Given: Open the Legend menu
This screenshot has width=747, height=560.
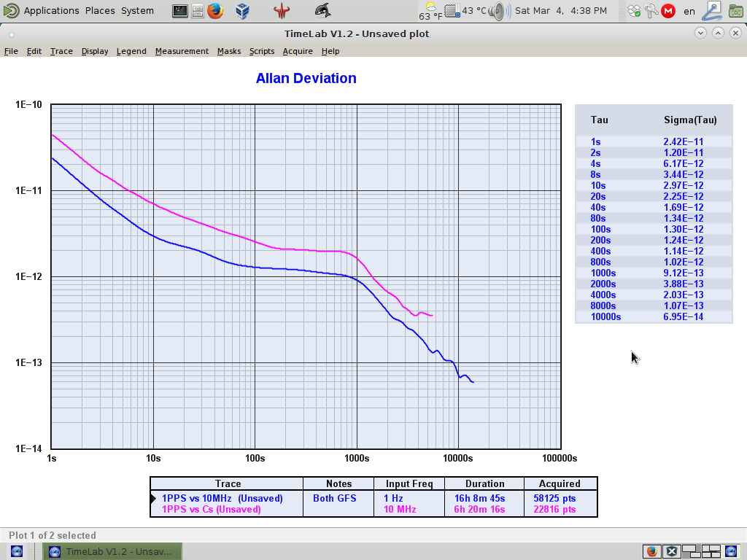Looking at the screenshot, I should click(x=131, y=51).
